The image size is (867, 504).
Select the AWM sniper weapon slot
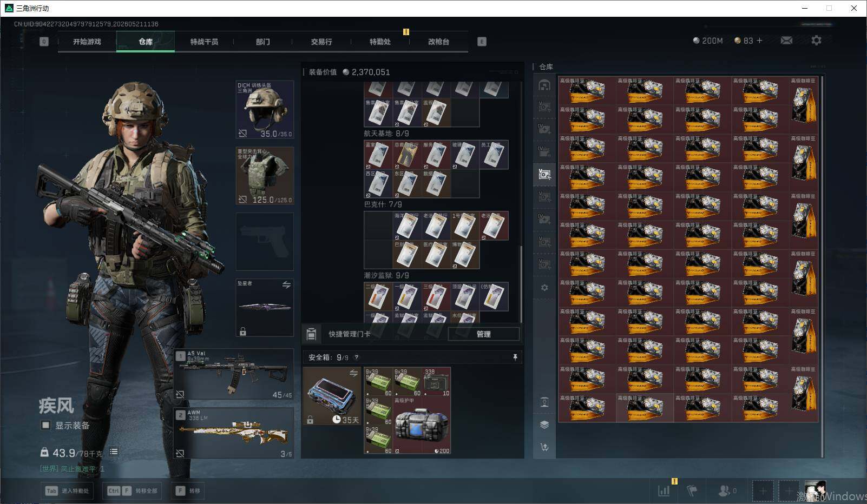coord(234,433)
